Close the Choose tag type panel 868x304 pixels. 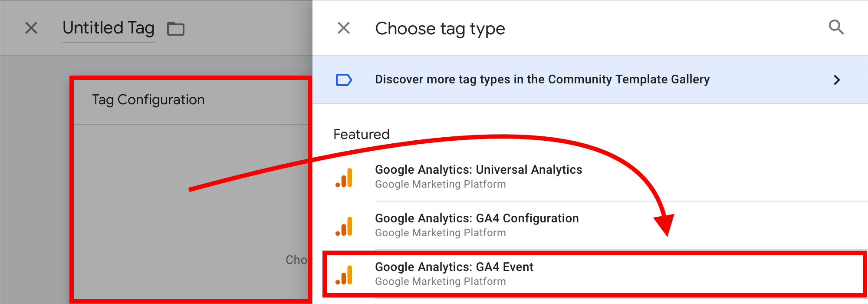[x=344, y=28]
